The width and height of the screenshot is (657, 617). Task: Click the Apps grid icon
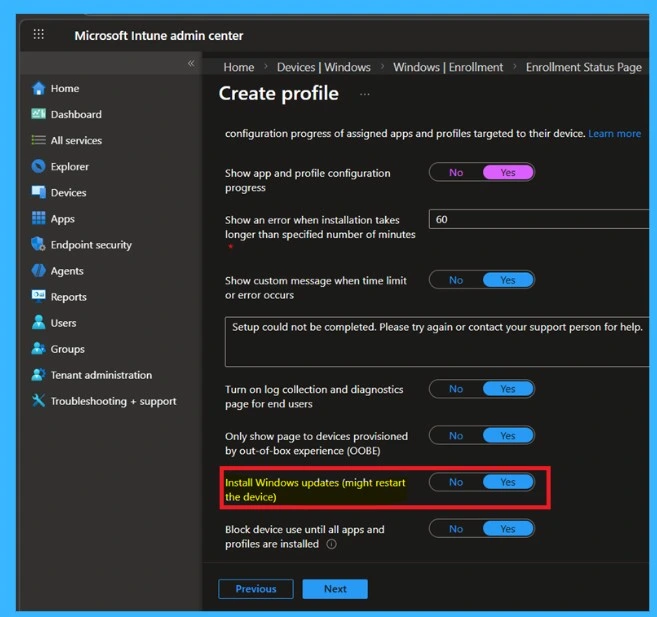pyautogui.click(x=39, y=218)
